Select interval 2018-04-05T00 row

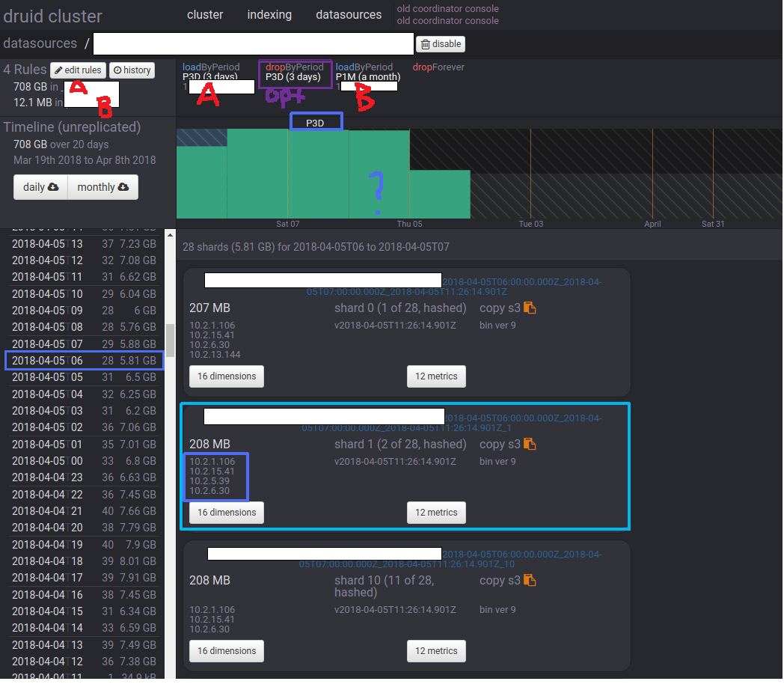84,460
